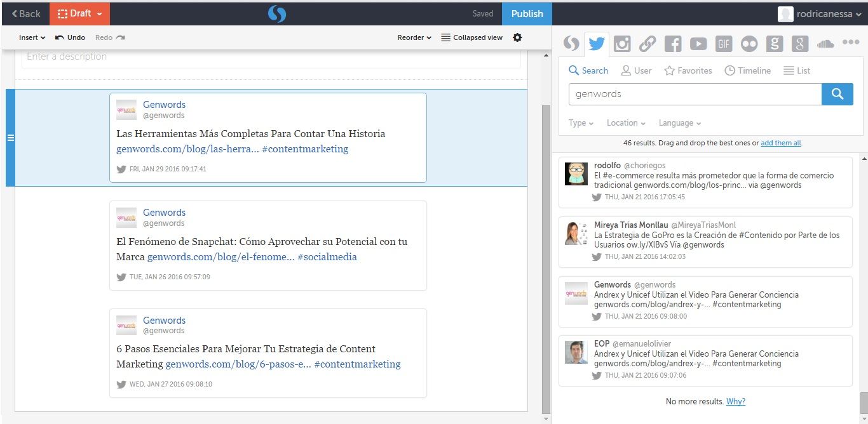
Task: Click Twitter bird on Snapchat tweet timestamp
Action: 121,277
